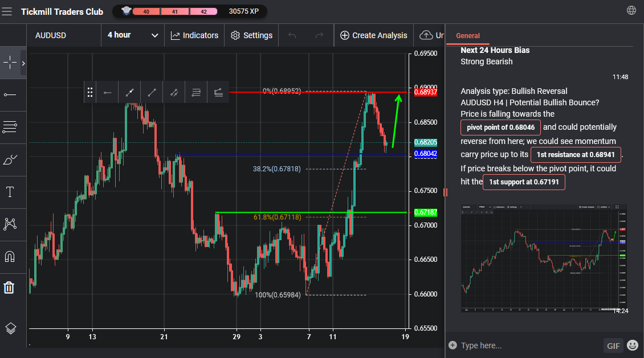The image size is (644, 358).
Task: Pick the last fan-lines tool in floating toolbar
Action: tap(218, 93)
